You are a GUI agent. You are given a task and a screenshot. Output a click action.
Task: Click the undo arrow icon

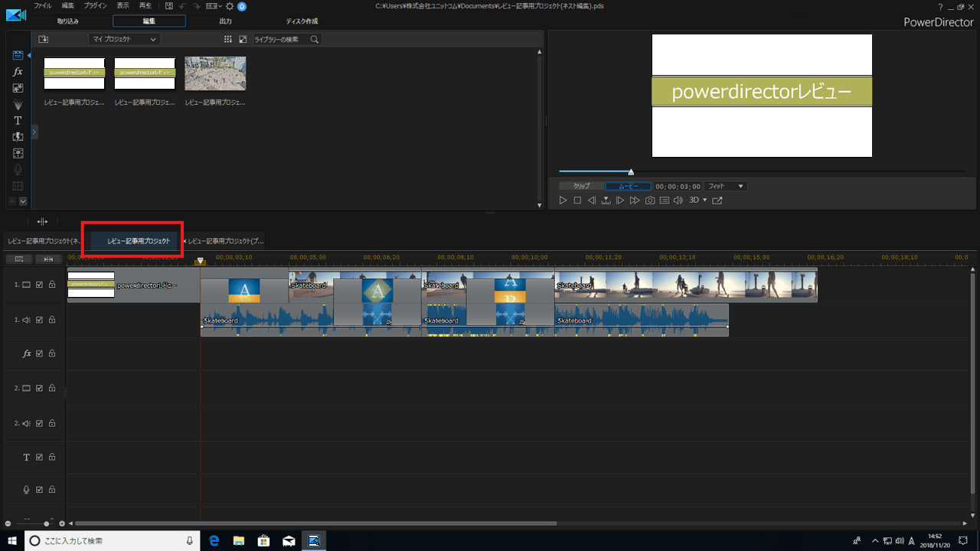tap(184, 5)
